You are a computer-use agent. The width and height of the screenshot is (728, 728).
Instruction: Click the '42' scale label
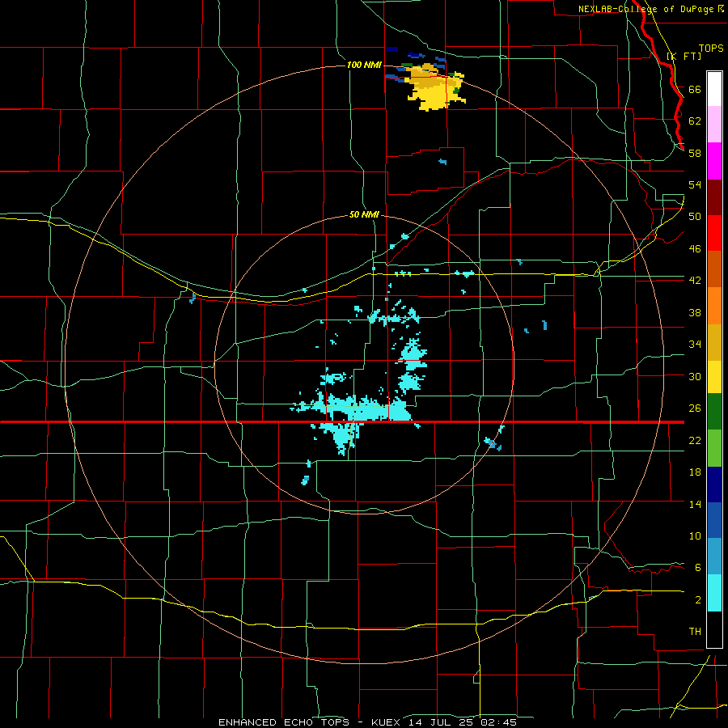point(695,281)
